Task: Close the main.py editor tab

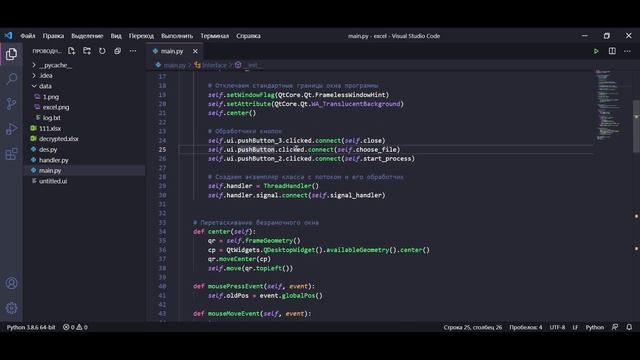Action: (x=195, y=51)
